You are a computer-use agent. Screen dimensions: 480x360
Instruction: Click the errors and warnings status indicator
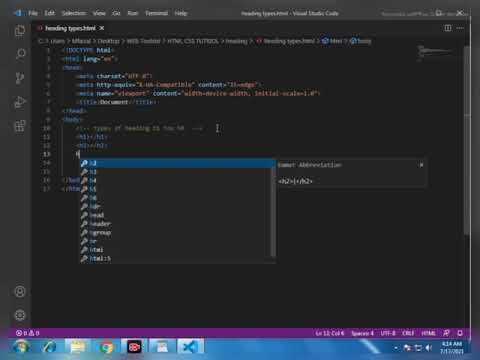pos(28,333)
